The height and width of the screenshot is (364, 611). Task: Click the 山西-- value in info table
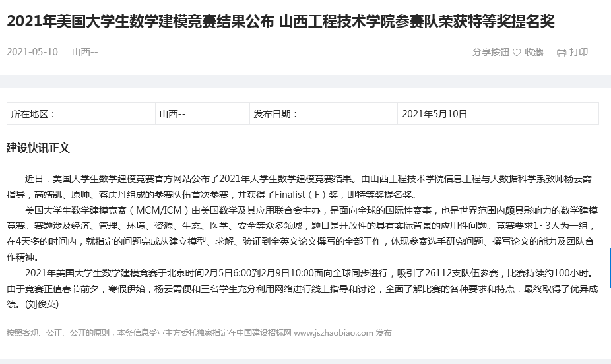click(x=172, y=113)
